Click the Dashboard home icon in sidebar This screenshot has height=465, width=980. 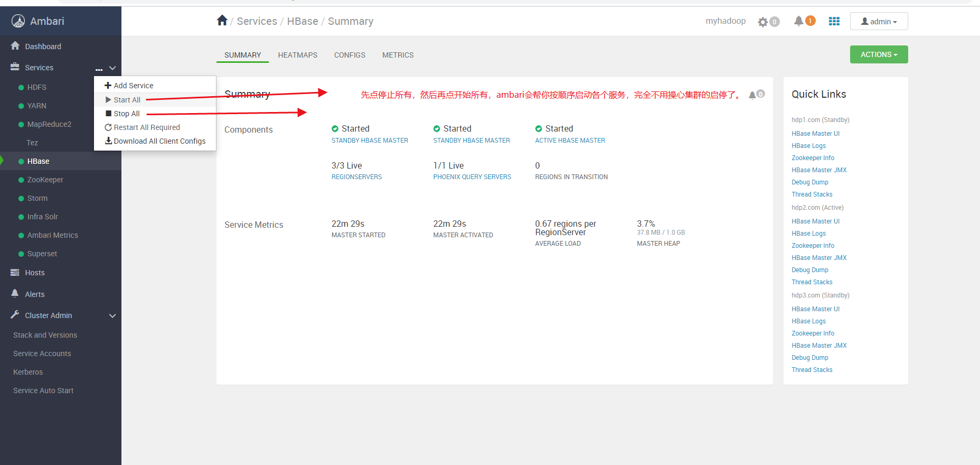(15, 46)
